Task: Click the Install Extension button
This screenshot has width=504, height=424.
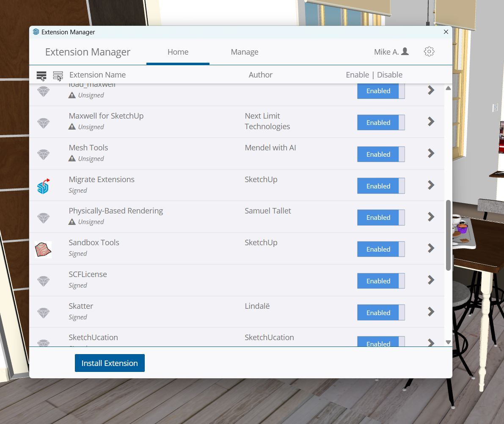Action: tap(110, 363)
